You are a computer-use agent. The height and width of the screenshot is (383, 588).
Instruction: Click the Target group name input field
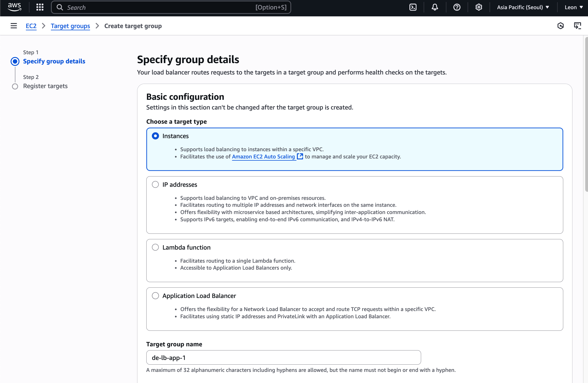click(283, 357)
